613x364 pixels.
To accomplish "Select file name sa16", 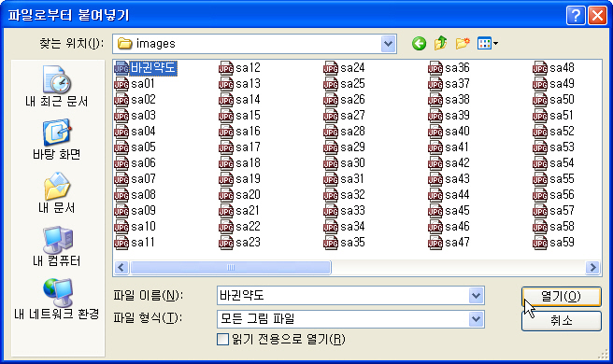I will click(248, 132).
